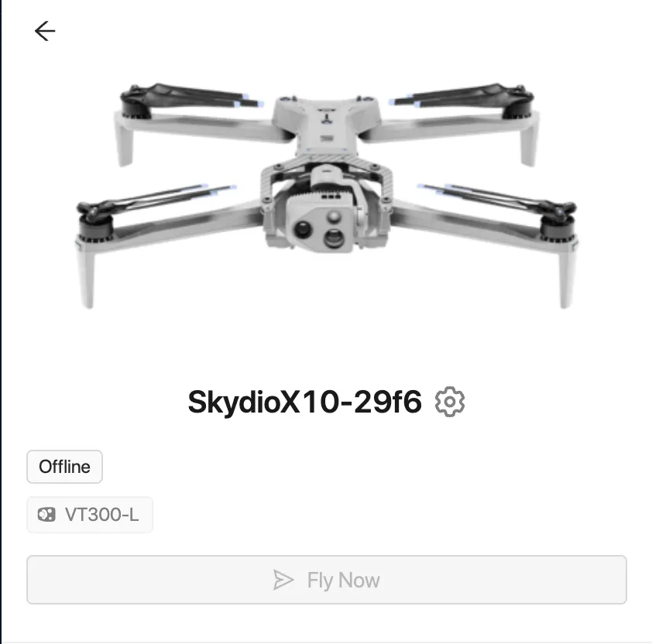The width and height of the screenshot is (652, 644).
Task: Click the drone's rear-left landing leg
Action: click(124, 142)
